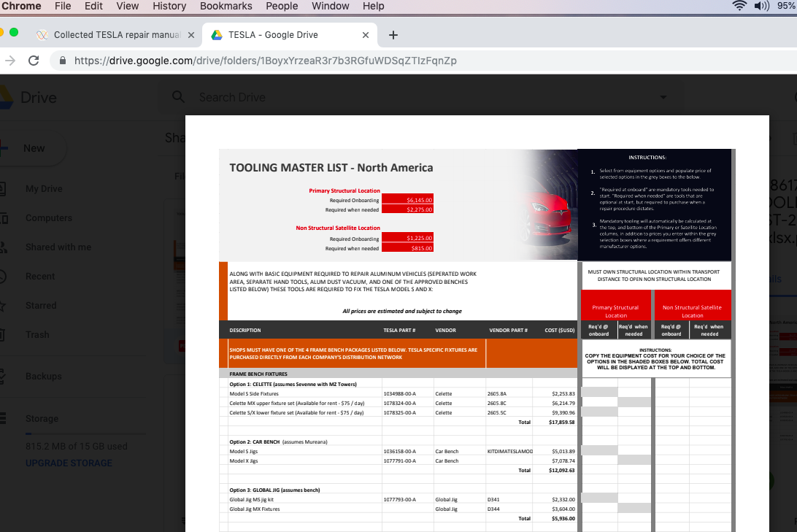This screenshot has width=797, height=532.
Task: Close the TESLA - Google Drive tab
Action: point(366,35)
